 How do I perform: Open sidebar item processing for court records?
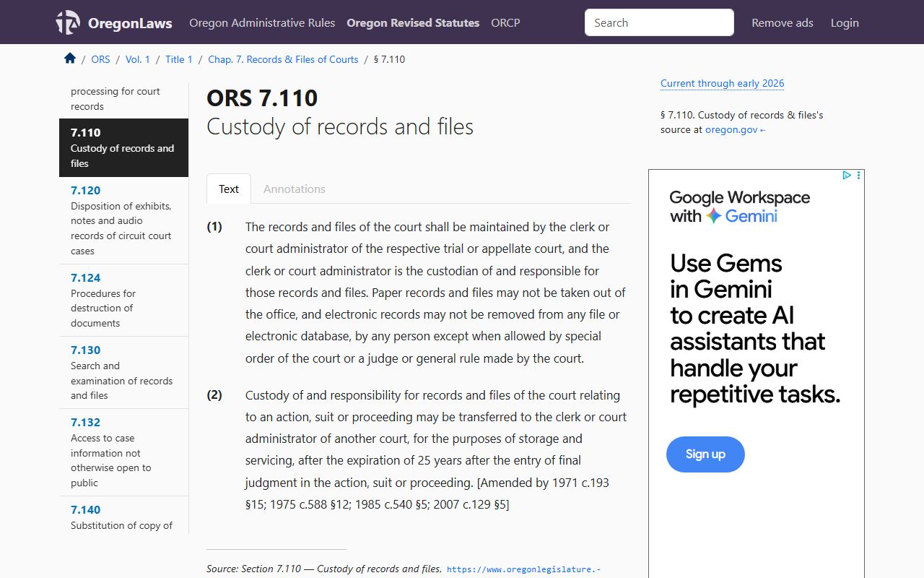[123, 100]
